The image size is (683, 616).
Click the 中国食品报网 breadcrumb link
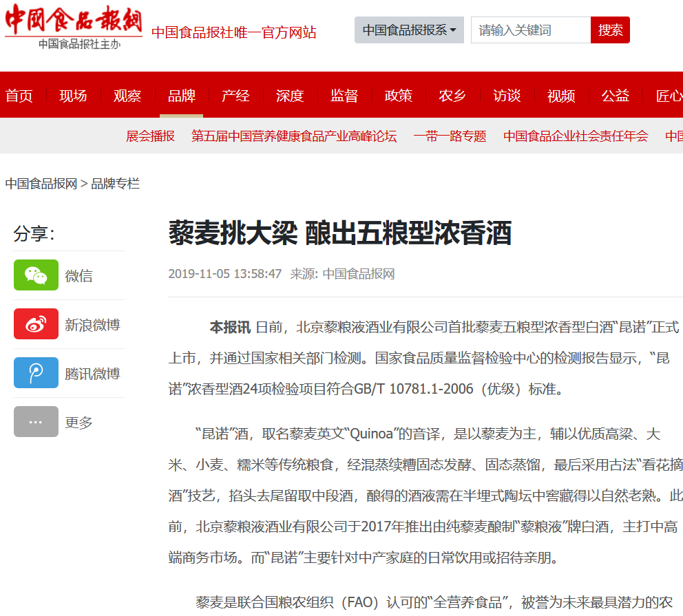pos(41,184)
